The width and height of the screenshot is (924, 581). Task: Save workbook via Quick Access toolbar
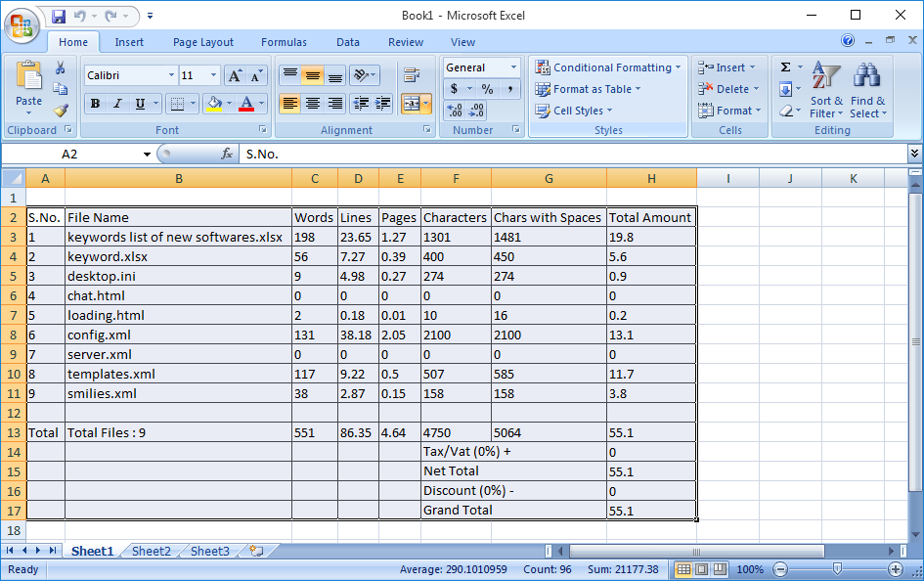click(x=59, y=16)
